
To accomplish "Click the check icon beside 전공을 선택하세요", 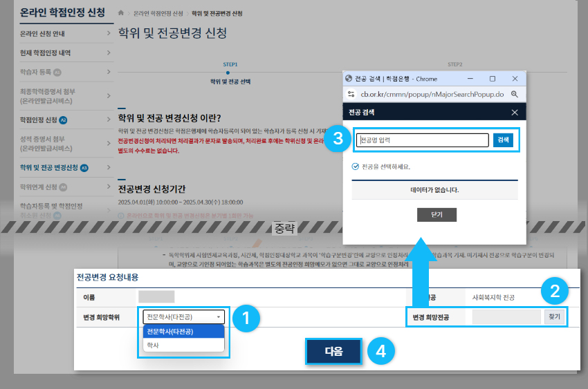I will coord(355,167).
